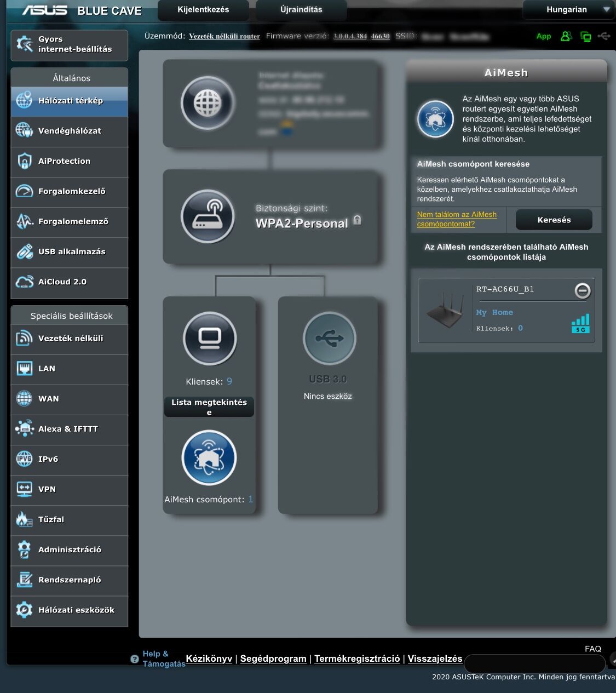Click Lista megtekintése button
This screenshot has height=693, width=616.
tap(209, 407)
